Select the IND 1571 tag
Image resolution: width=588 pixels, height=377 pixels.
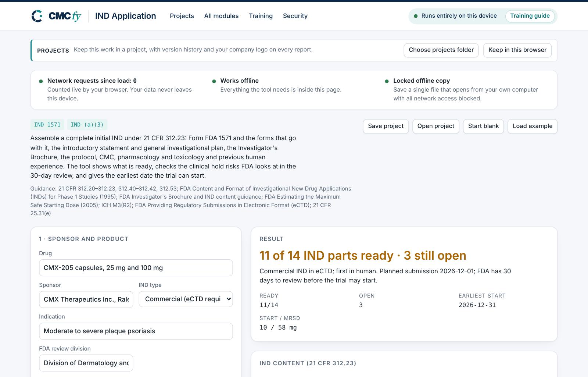pos(47,125)
